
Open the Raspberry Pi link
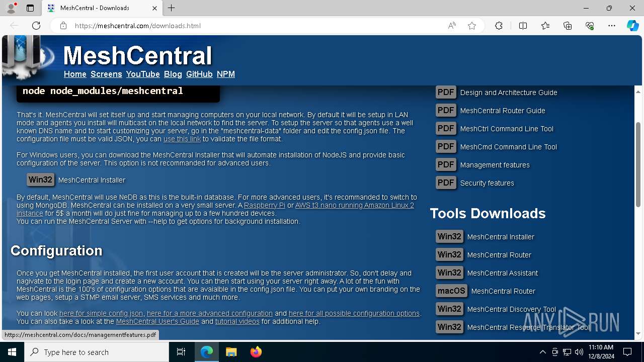pos(265,205)
